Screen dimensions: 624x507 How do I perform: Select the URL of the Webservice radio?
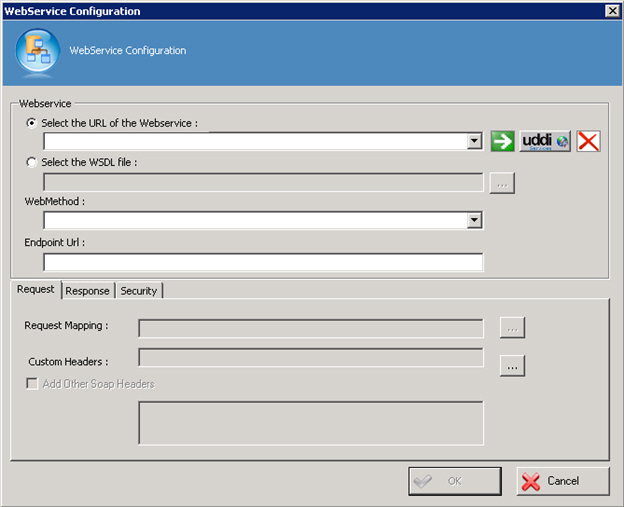pyautogui.click(x=33, y=123)
